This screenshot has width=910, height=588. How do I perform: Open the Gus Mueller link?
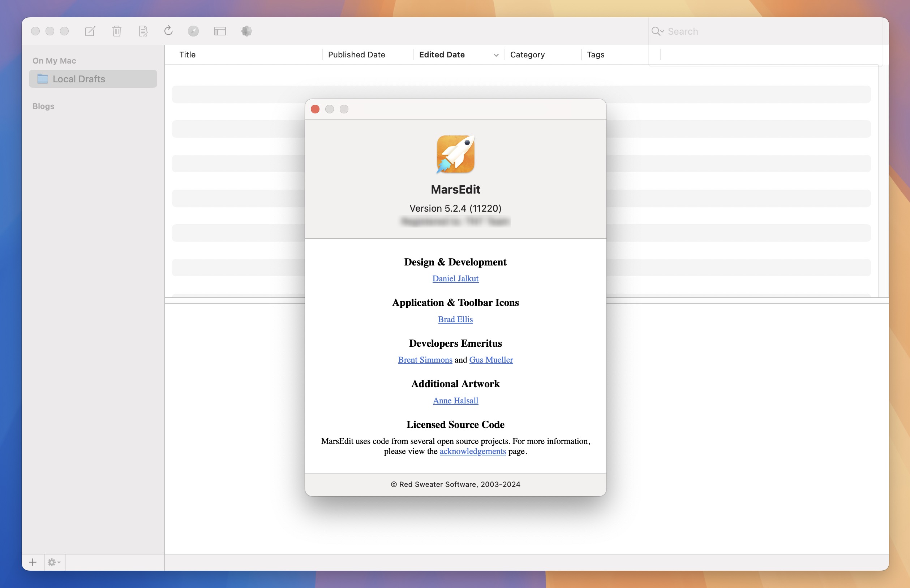[x=491, y=360]
